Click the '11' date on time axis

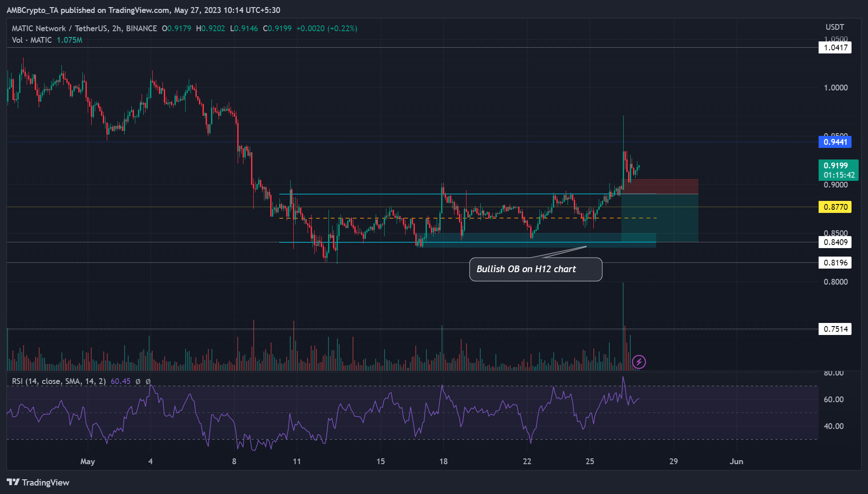coord(297,461)
